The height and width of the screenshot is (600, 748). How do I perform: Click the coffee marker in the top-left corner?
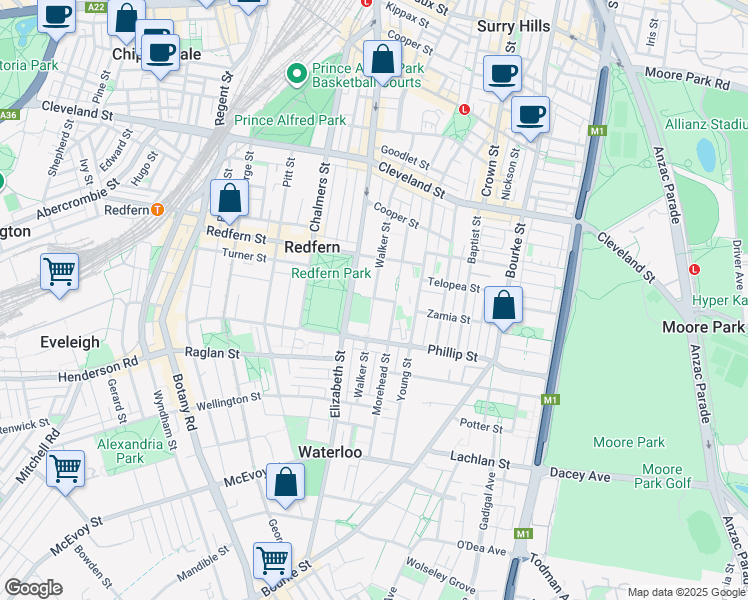click(57, 15)
